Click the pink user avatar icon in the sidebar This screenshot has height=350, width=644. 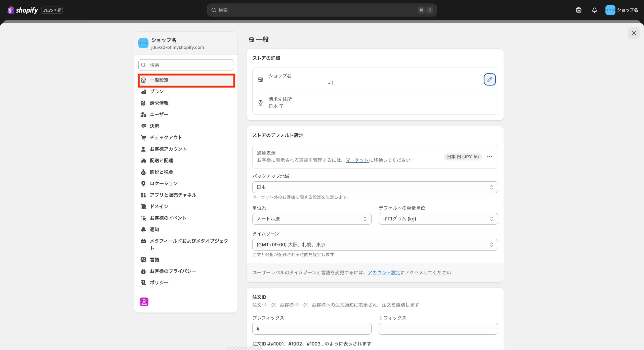(x=144, y=302)
